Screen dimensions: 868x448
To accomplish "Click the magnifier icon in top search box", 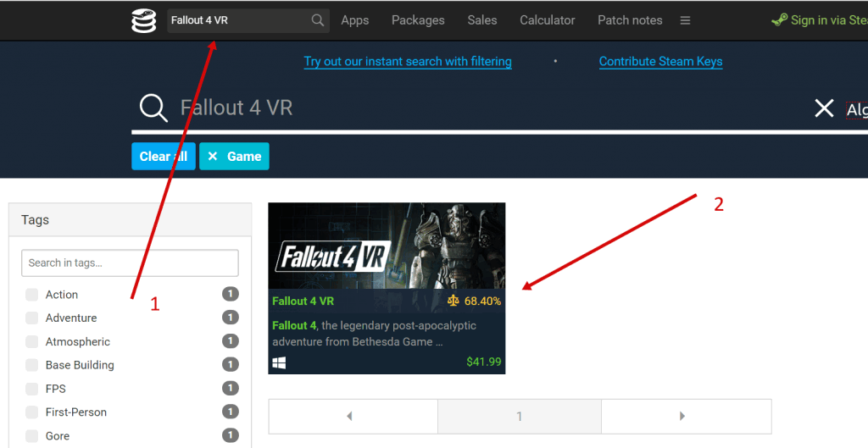I will tap(318, 20).
